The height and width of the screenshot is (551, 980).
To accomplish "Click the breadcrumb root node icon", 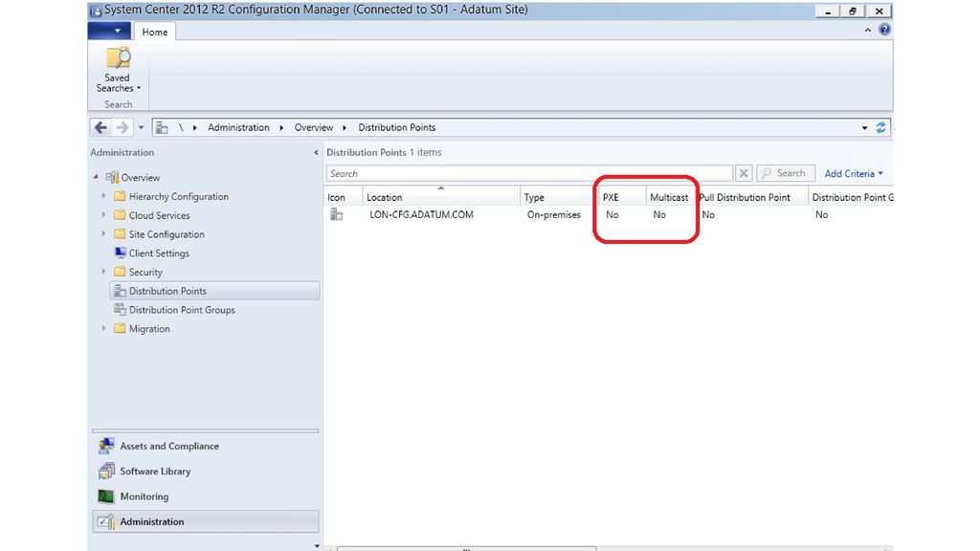I will [x=161, y=127].
